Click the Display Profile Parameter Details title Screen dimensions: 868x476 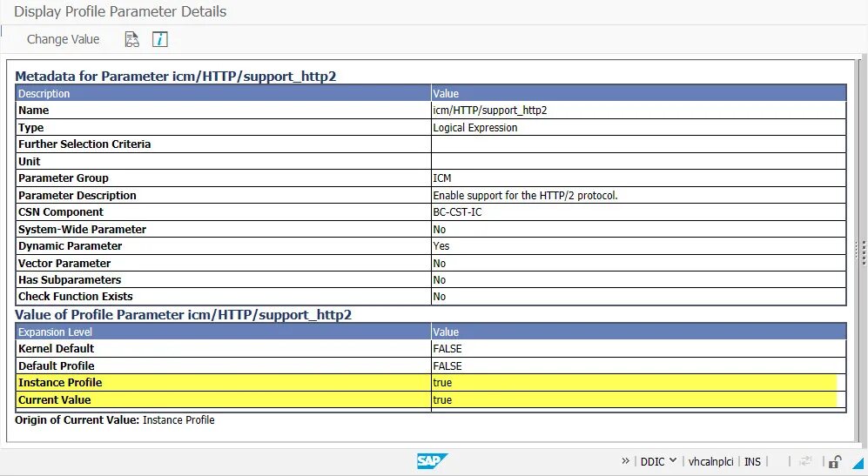click(x=120, y=11)
